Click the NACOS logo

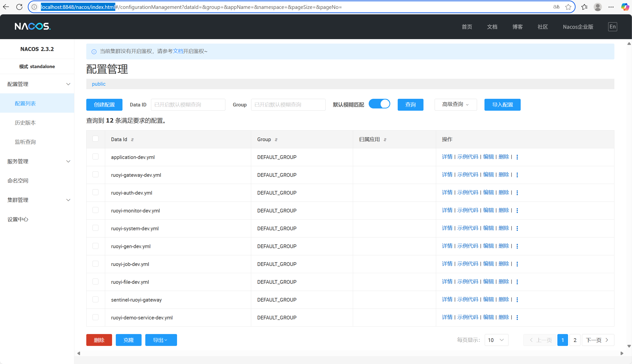pyautogui.click(x=32, y=26)
